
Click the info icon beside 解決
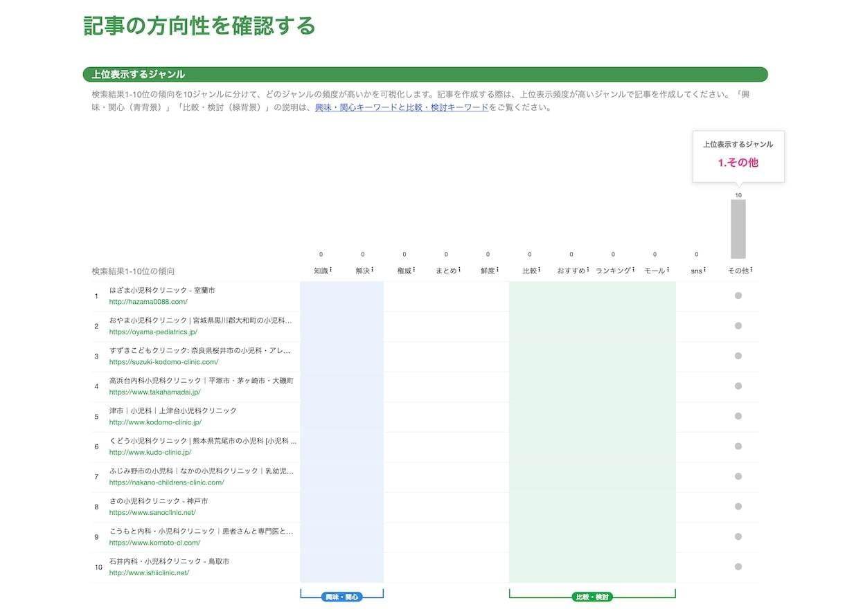(373, 270)
